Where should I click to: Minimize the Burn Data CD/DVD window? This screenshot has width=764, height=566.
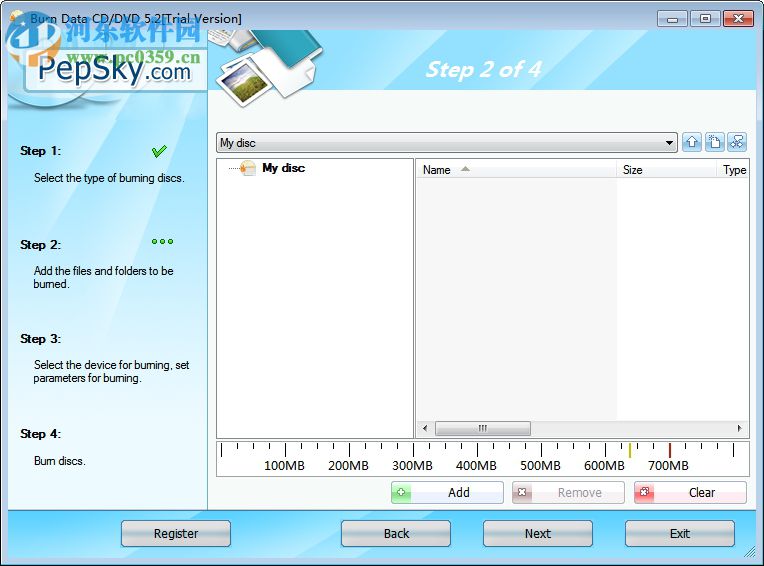tap(672, 19)
